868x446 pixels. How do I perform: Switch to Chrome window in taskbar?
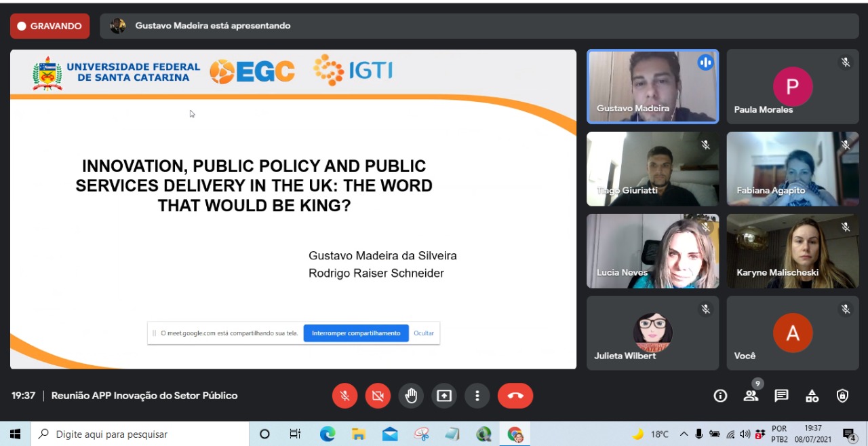[x=515, y=434]
